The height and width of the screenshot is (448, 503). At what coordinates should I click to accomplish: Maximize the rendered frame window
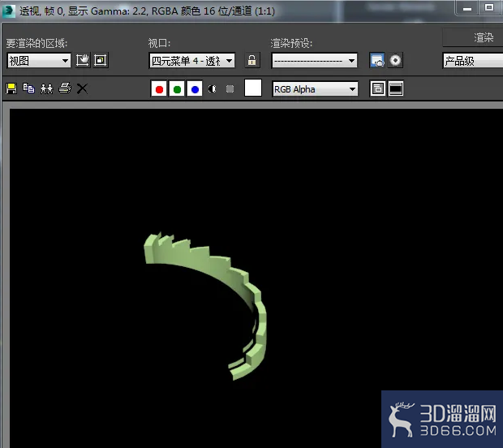pyautogui.click(x=489, y=7)
